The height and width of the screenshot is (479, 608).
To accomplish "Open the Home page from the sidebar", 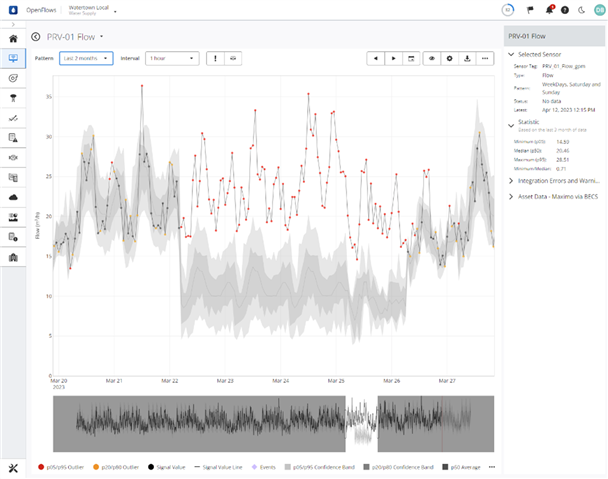I will point(13,39).
